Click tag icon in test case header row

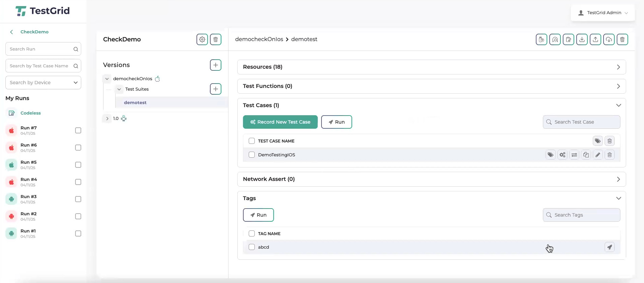click(598, 141)
